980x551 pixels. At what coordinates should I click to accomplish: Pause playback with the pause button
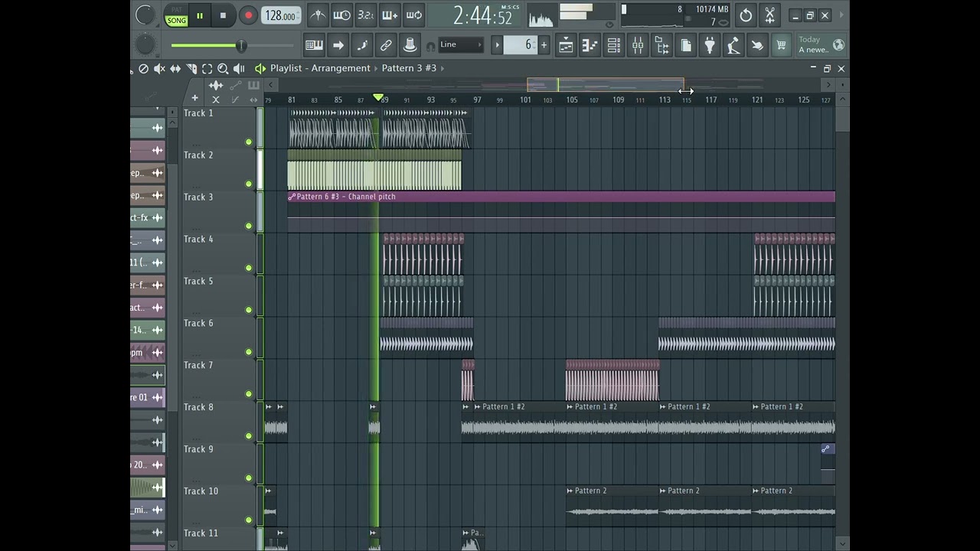coord(200,15)
